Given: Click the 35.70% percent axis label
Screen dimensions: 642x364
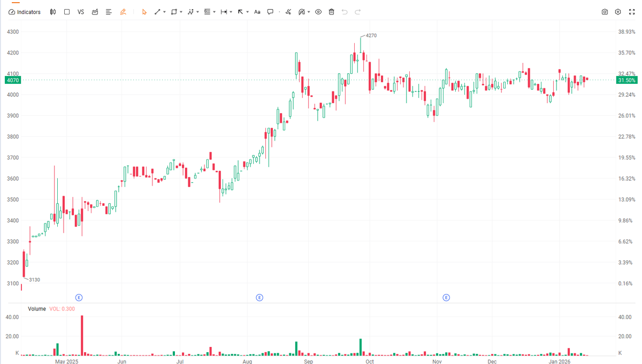Looking at the screenshot, I should pyautogui.click(x=626, y=53).
